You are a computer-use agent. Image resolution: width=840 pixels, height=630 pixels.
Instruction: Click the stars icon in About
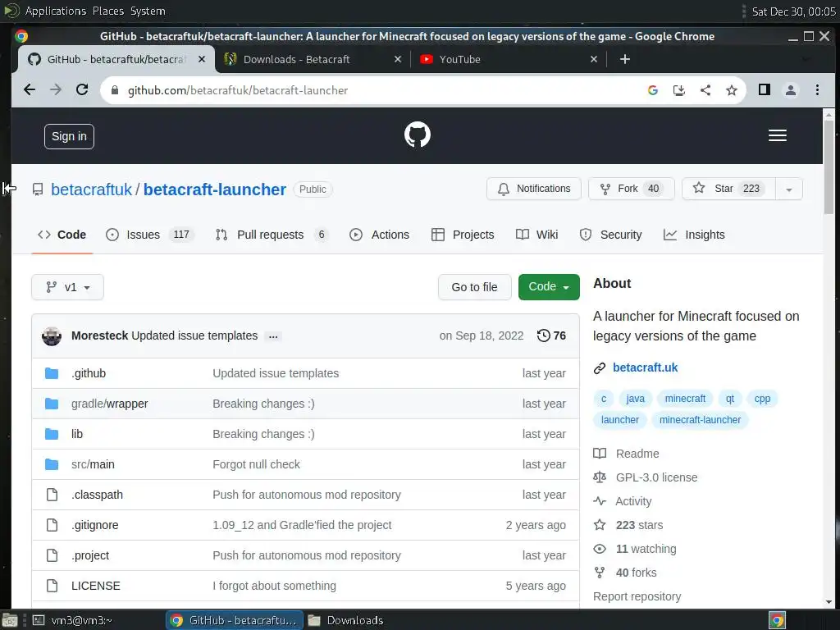(600, 525)
